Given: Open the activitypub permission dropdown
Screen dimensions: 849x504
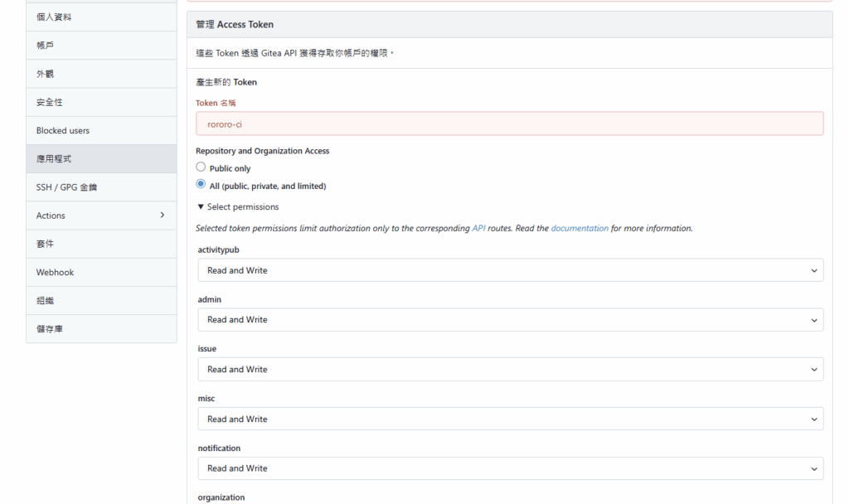Looking at the screenshot, I should (x=509, y=270).
